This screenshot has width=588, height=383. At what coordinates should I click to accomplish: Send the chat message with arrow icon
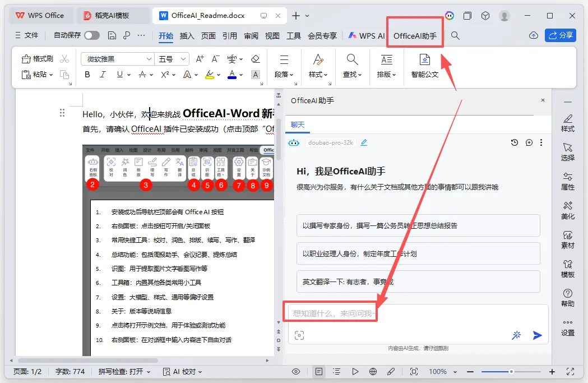538,335
